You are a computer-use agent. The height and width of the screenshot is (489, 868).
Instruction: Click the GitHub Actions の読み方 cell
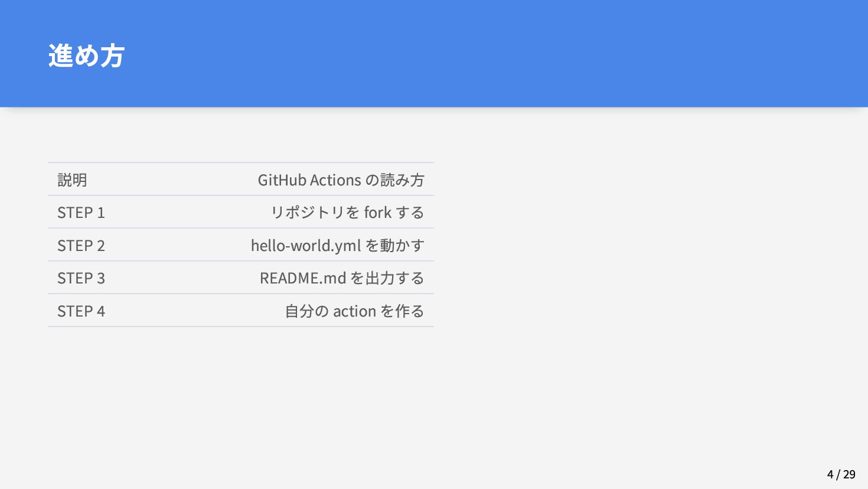(341, 180)
